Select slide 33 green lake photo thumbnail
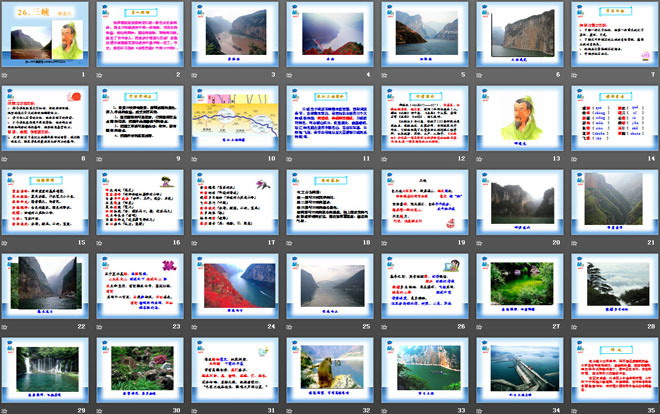The width and height of the screenshot is (660, 414). (425, 370)
